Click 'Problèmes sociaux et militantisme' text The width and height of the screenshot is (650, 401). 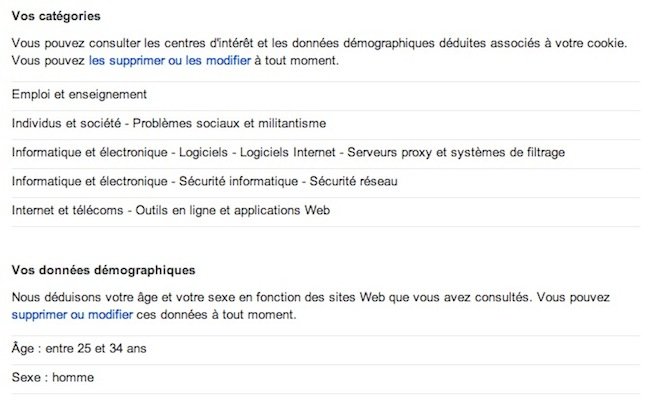pyautogui.click(x=229, y=124)
